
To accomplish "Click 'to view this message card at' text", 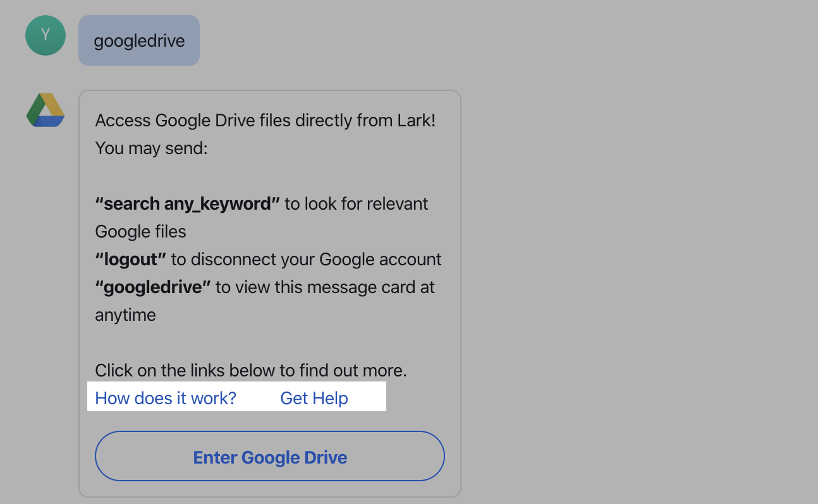I will 325,287.
